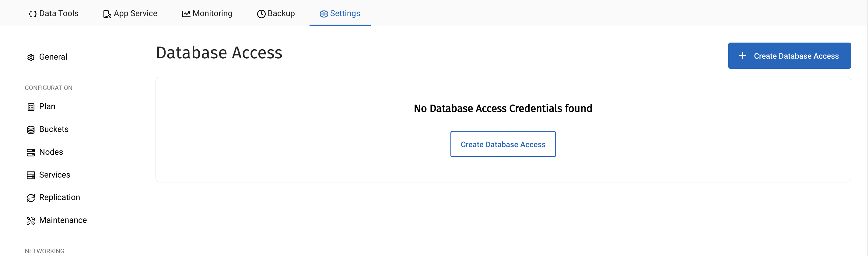Click the App Service device icon

click(x=107, y=14)
